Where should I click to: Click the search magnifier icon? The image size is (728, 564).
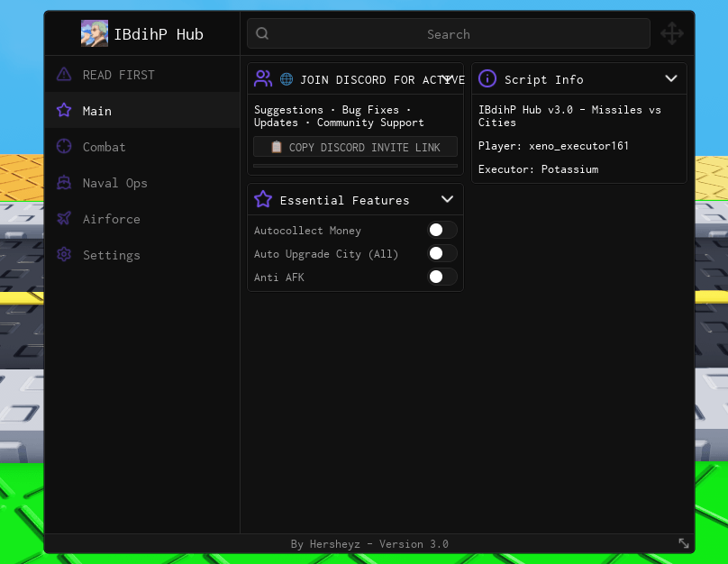(x=262, y=33)
